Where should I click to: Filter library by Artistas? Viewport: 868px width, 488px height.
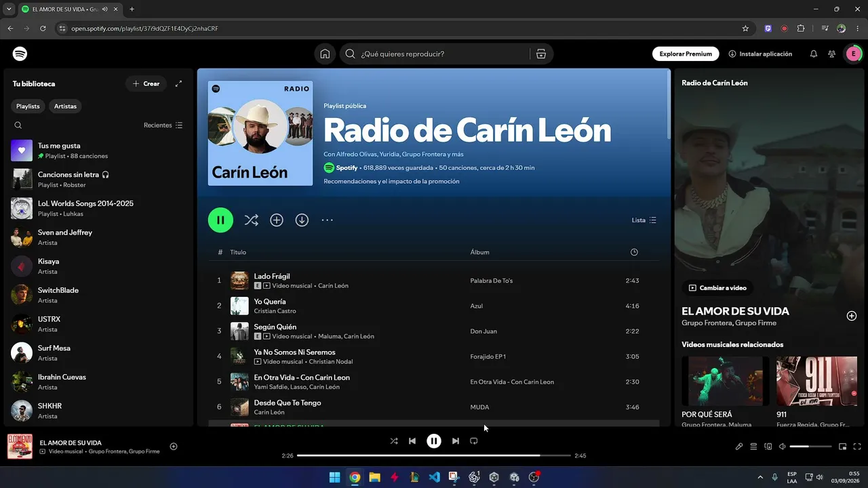pos(66,106)
